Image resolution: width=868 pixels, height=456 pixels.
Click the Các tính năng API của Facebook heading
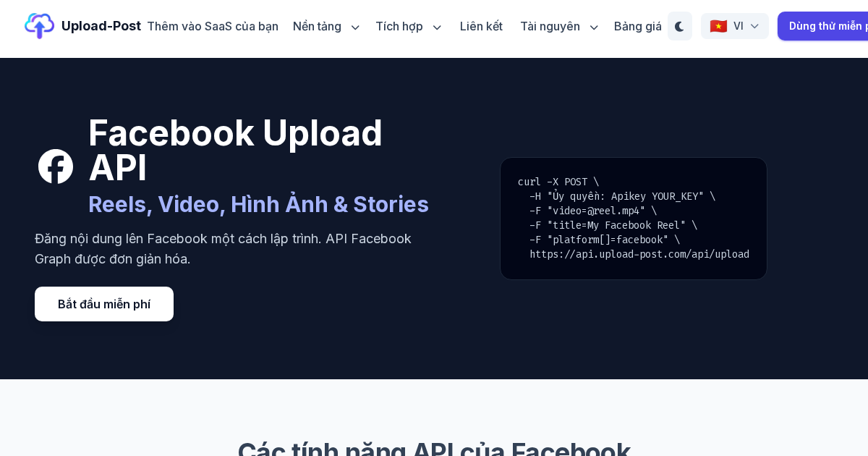[434, 449]
